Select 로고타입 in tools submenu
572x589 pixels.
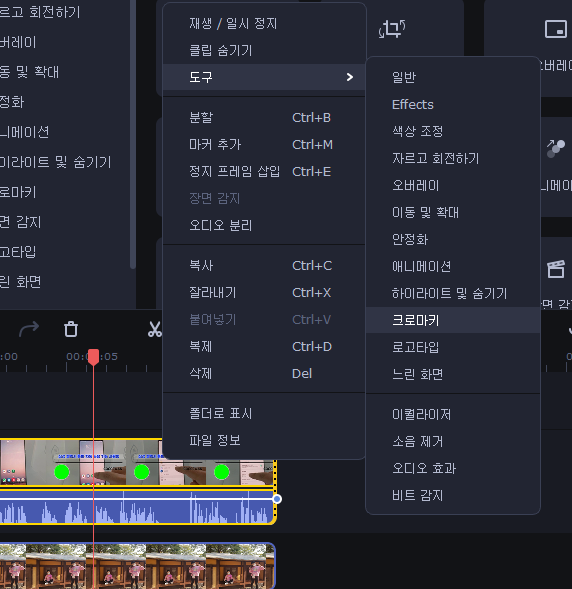[453, 347]
